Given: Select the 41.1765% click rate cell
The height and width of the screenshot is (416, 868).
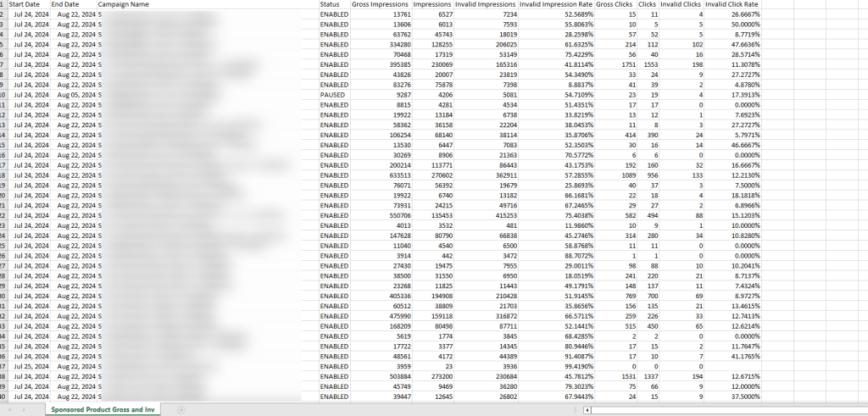Looking at the screenshot, I should tap(732, 356).
